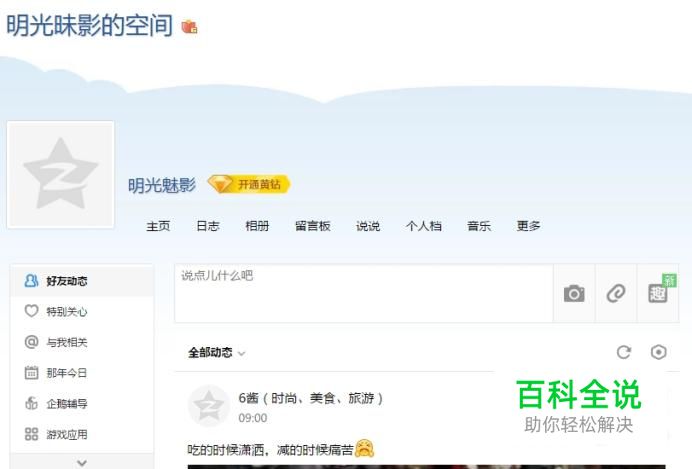Click the 开通黄钻 button

coord(249,184)
